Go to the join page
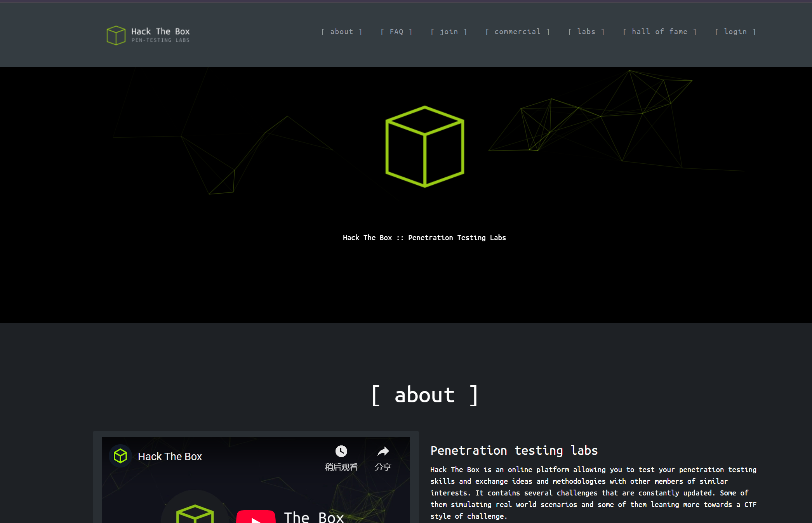The image size is (812, 523). pyautogui.click(x=449, y=32)
